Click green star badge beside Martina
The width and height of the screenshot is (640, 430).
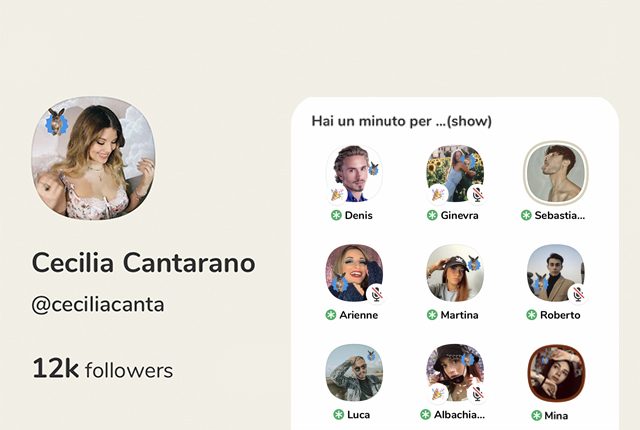point(432,314)
